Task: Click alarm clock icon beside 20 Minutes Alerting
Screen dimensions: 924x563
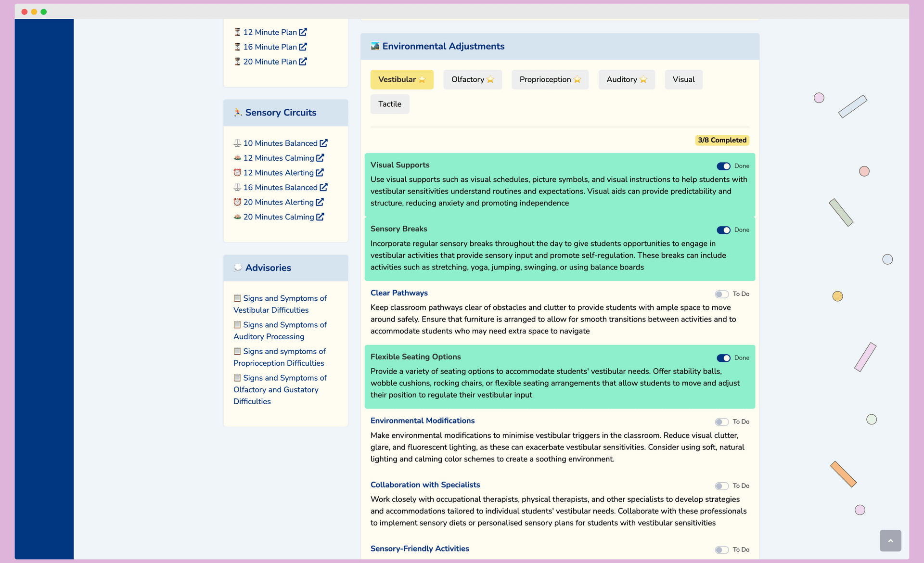Action: pyautogui.click(x=237, y=202)
